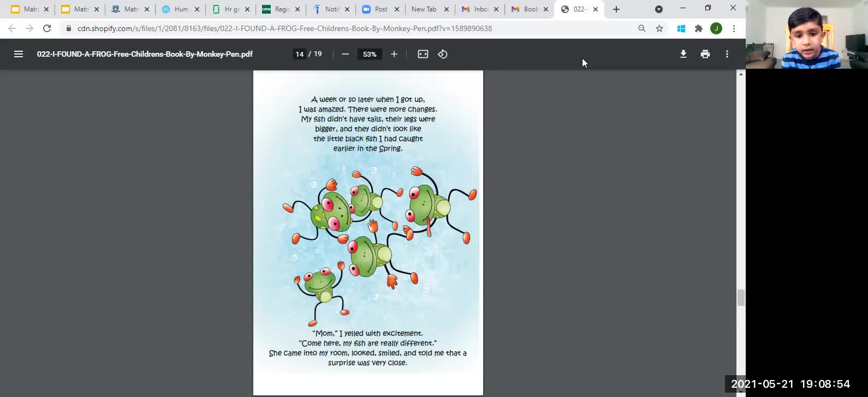Click the Fit to page icon
Image resolution: width=868 pixels, height=397 pixels.
[423, 54]
